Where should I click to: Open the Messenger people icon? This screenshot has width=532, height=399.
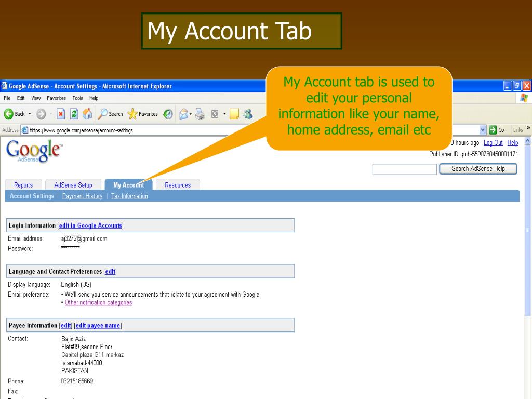248,114
